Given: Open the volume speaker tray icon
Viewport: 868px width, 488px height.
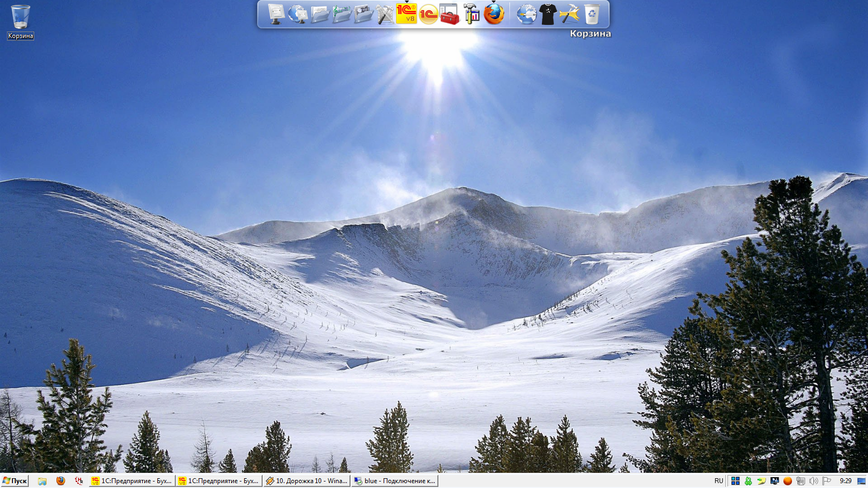Looking at the screenshot, I should [x=814, y=481].
